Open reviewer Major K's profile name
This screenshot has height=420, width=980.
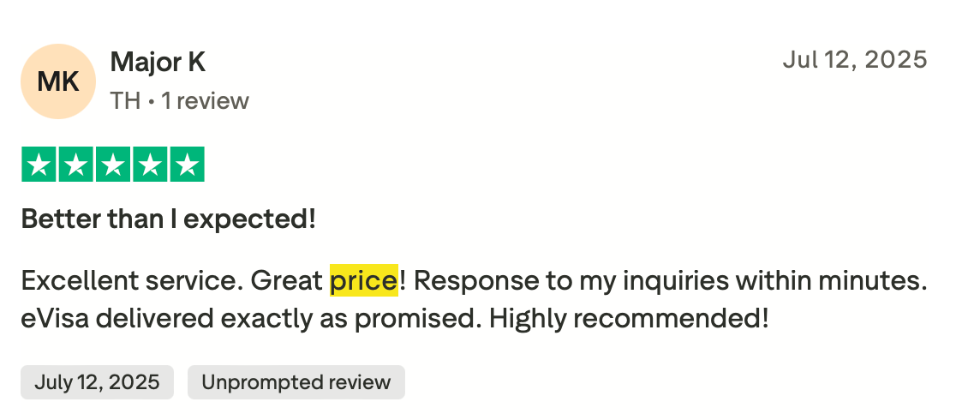coord(158,62)
